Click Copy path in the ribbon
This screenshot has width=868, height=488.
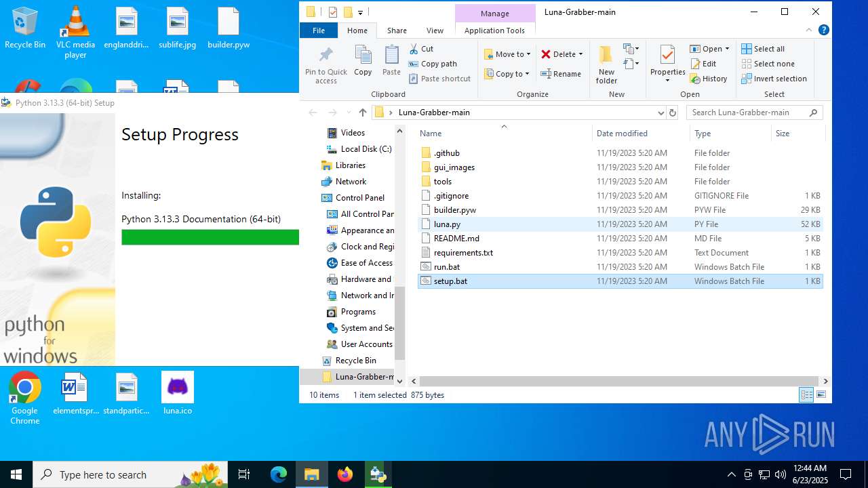[433, 64]
